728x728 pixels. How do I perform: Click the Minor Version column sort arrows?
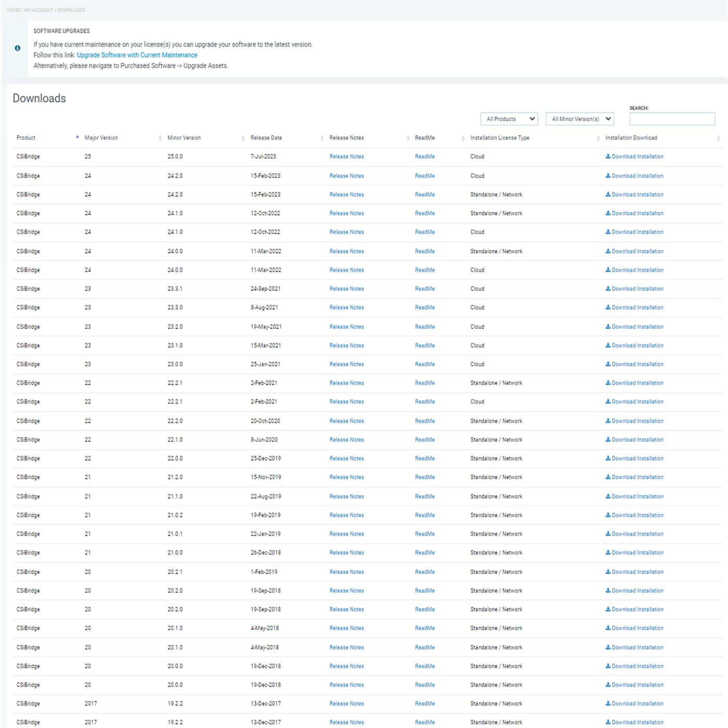[243, 138]
